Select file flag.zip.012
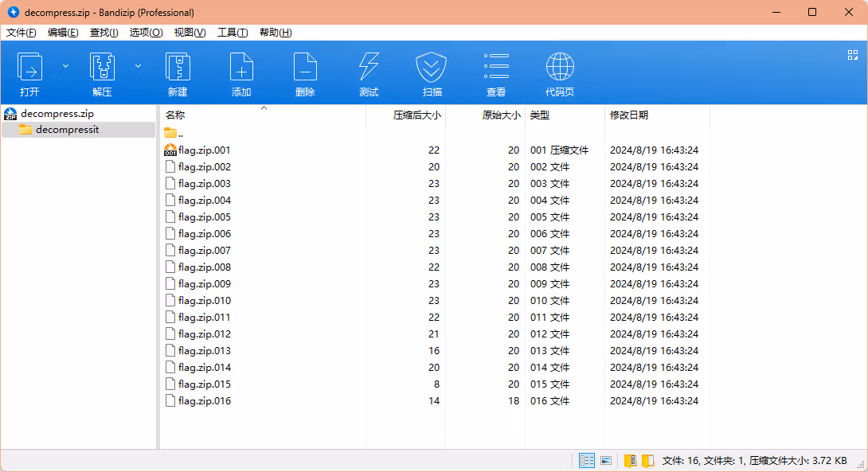Viewport: 868px width, 472px height. (205, 334)
